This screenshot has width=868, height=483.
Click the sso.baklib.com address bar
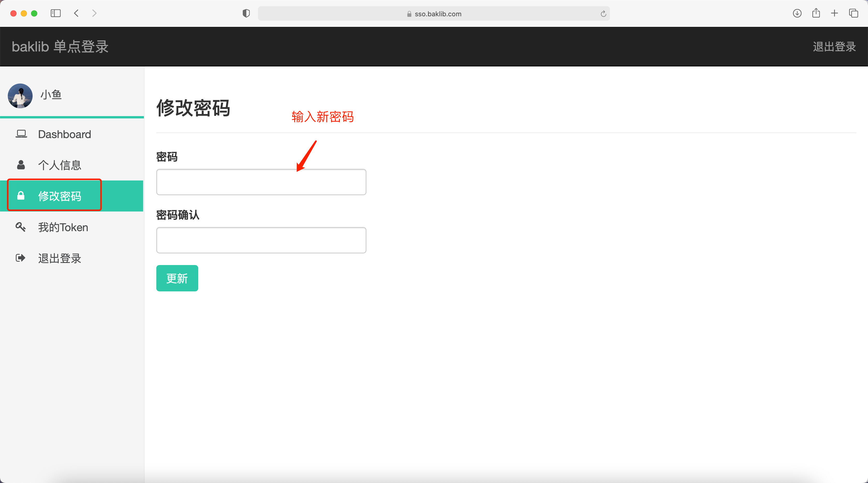[x=434, y=13]
